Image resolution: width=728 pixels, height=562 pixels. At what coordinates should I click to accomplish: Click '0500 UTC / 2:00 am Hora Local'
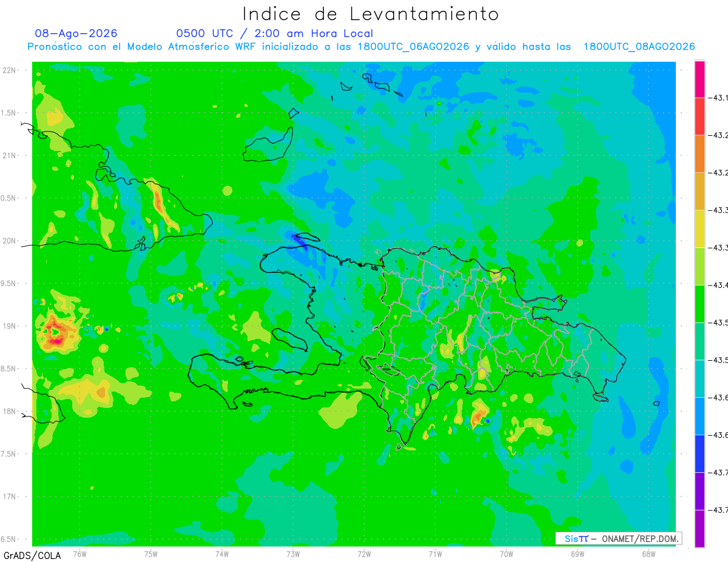coord(275,33)
